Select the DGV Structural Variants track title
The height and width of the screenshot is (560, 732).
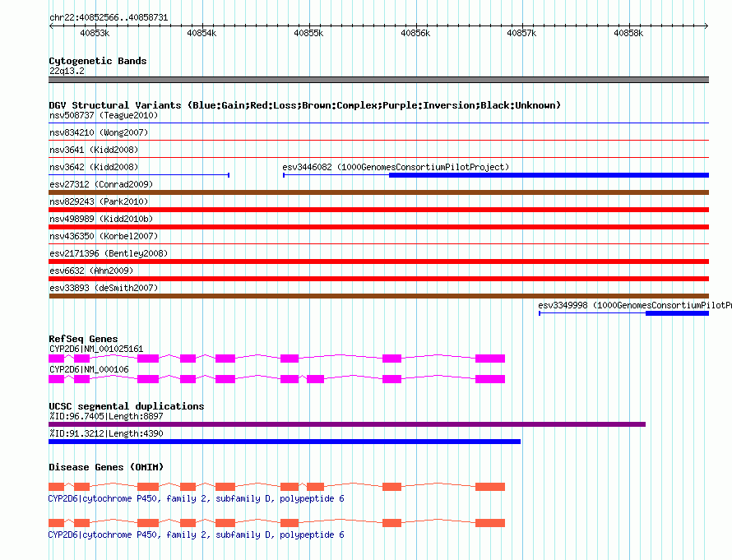(304, 105)
